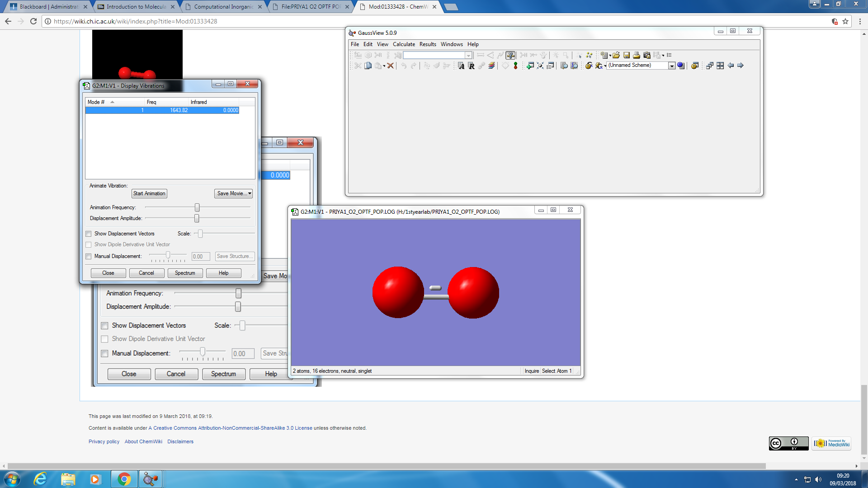The image size is (868, 488).
Task: Click the Copy icon in GaussView toolbar
Action: click(x=368, y=66)
